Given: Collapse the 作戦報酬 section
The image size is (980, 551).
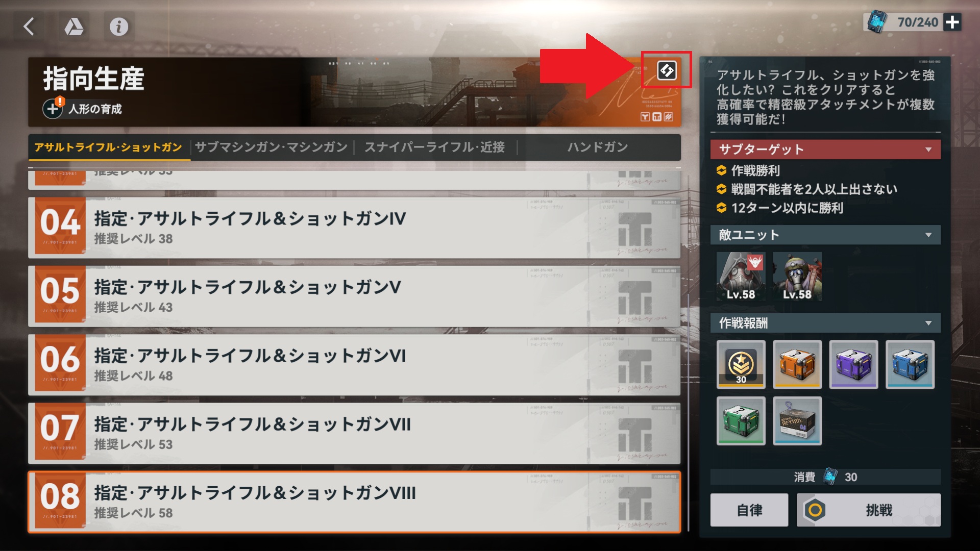Looking at the screenshot, I should (x=928, y=323).
